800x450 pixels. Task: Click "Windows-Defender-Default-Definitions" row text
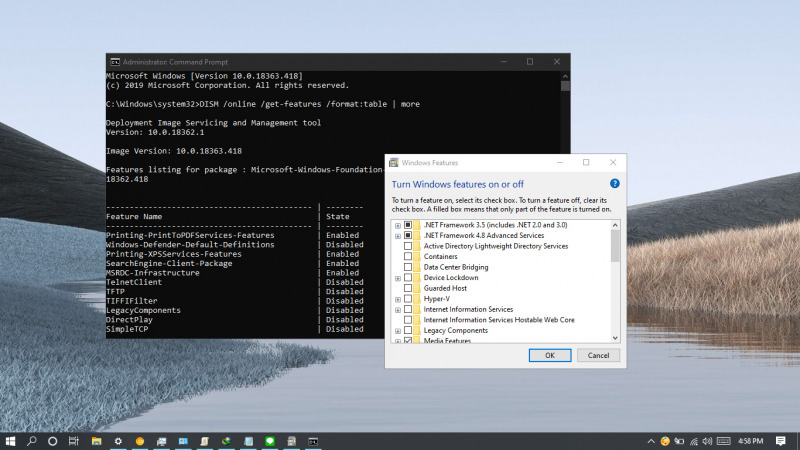click(190, 245)
